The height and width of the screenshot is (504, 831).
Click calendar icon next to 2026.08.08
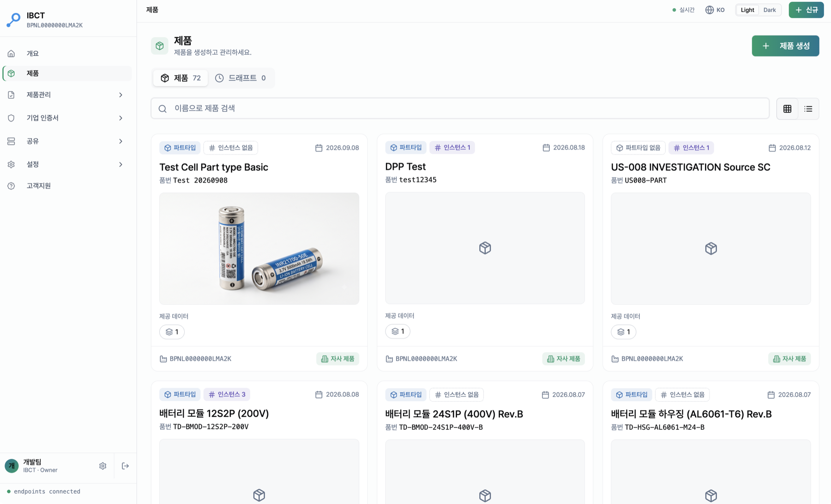tap(319, 395)
